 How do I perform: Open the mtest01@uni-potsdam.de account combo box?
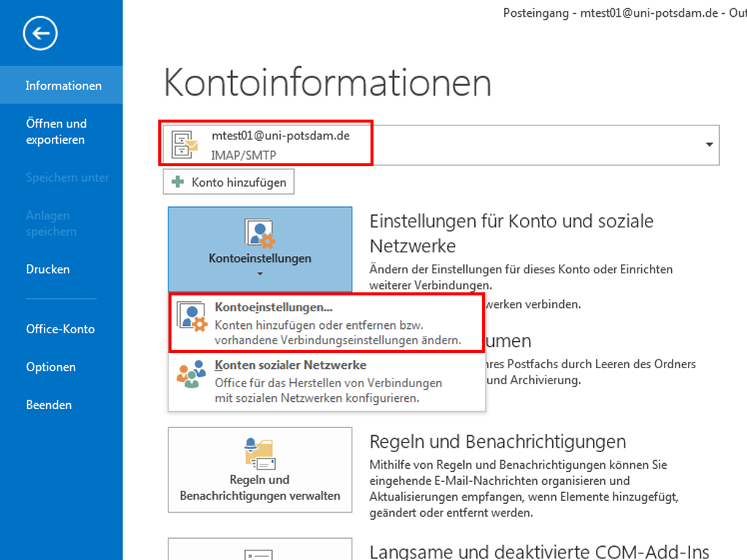pyautogui.click(x=438, y=144)
